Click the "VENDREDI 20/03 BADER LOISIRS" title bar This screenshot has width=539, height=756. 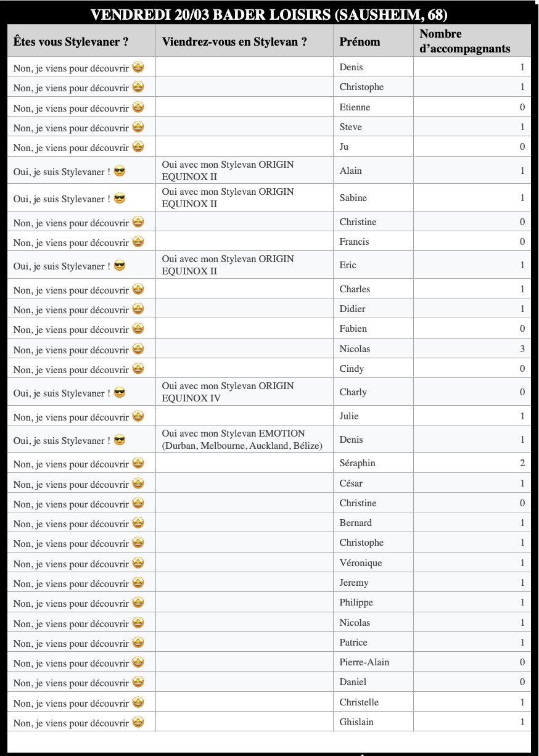(x=269, y=15)
